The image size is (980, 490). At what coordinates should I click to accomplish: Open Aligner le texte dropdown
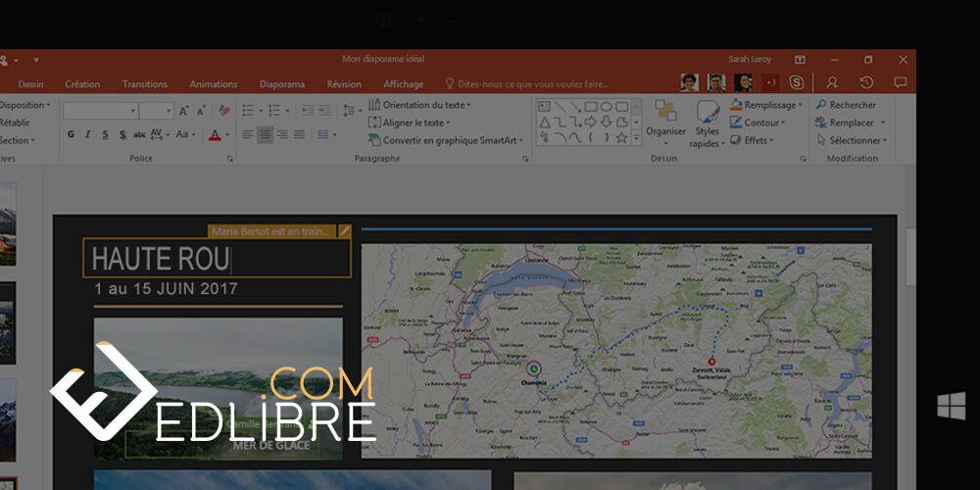click(x=410, y=122)
